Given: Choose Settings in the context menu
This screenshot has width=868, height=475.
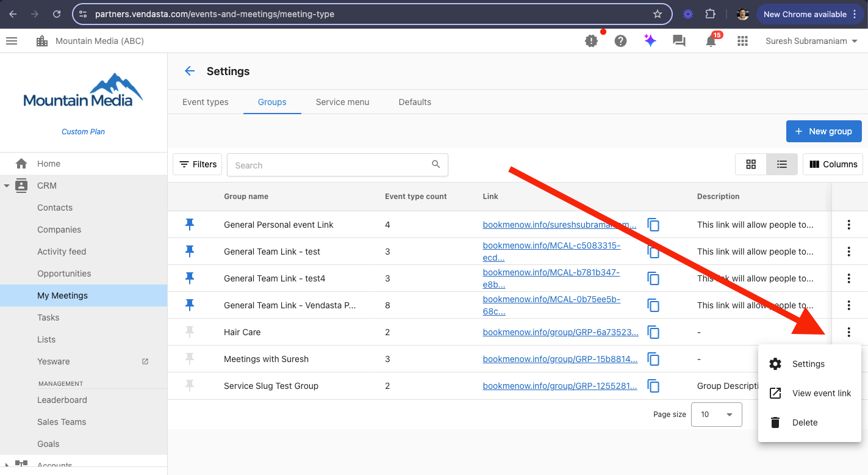Looking at the screenshot, I should 809,364.
